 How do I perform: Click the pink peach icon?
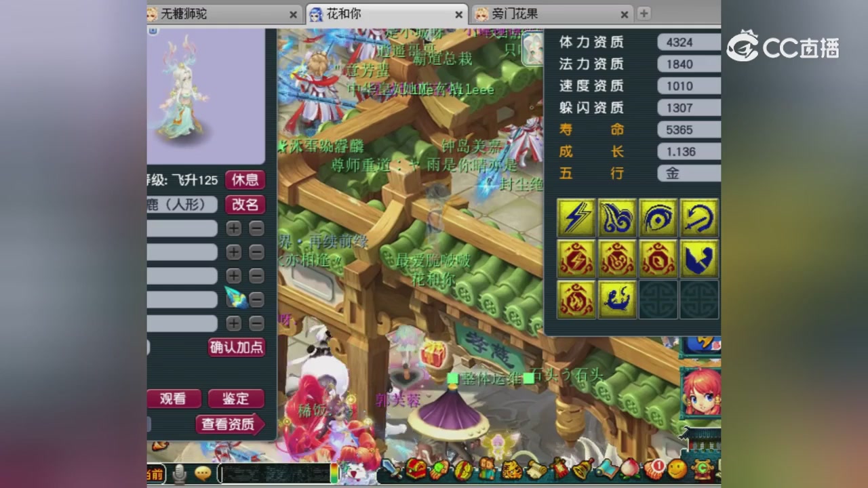pyautogui.click(x=631, y=469)
